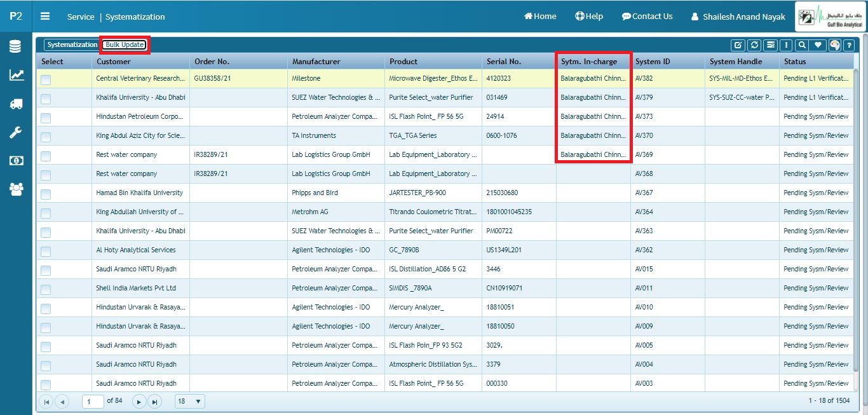
Task: Sort by the Order No. column header
Action: (238, 62)
